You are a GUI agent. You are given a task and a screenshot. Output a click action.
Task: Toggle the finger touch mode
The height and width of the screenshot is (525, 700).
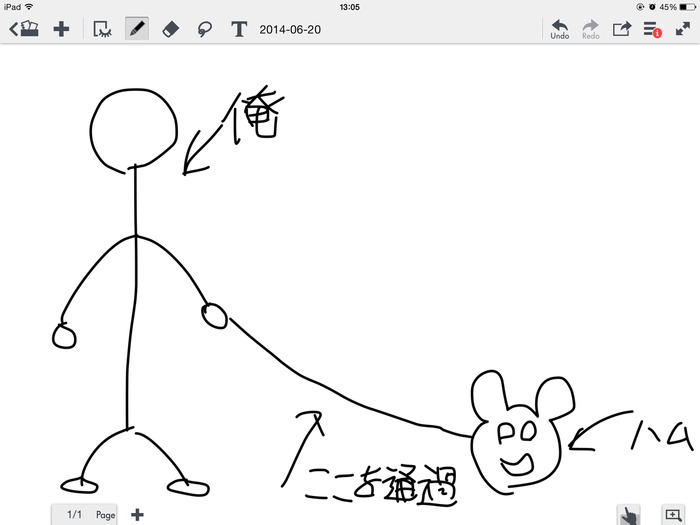[629, 515]
